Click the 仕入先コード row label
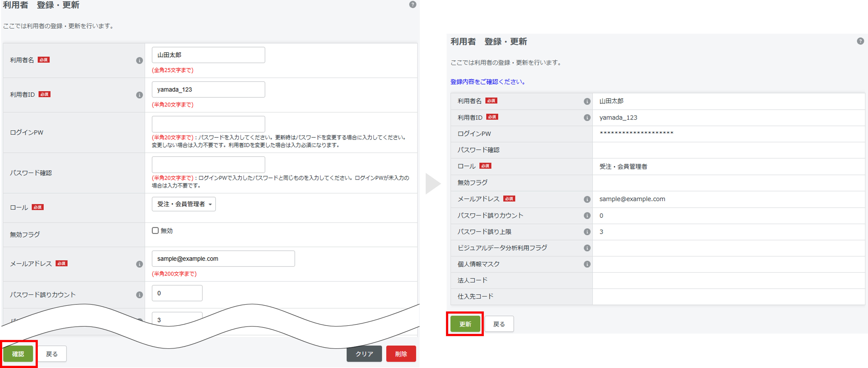The image size is (868, 368). (x=475, y=297)
